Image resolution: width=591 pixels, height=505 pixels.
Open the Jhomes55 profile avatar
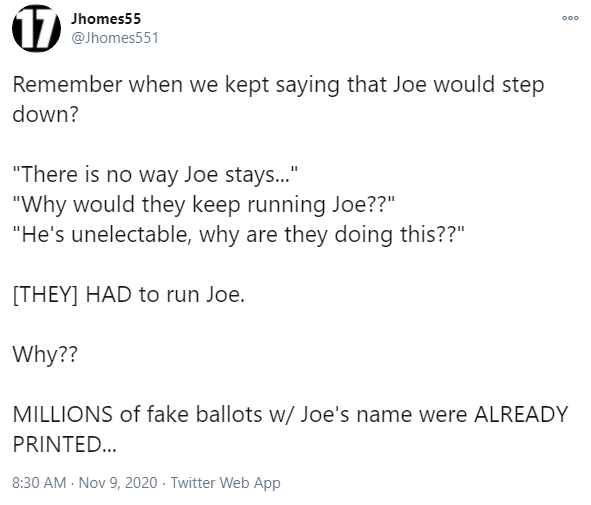click(36, 28)
